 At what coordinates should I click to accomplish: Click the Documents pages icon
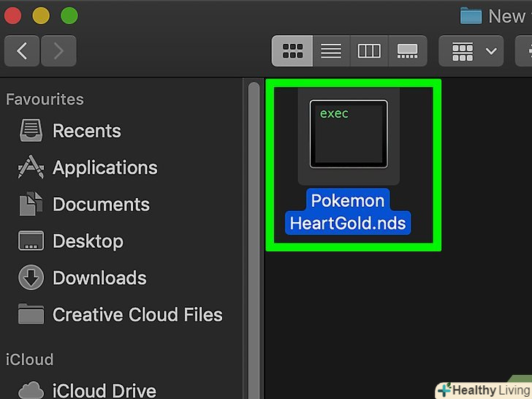click(31, 204)
